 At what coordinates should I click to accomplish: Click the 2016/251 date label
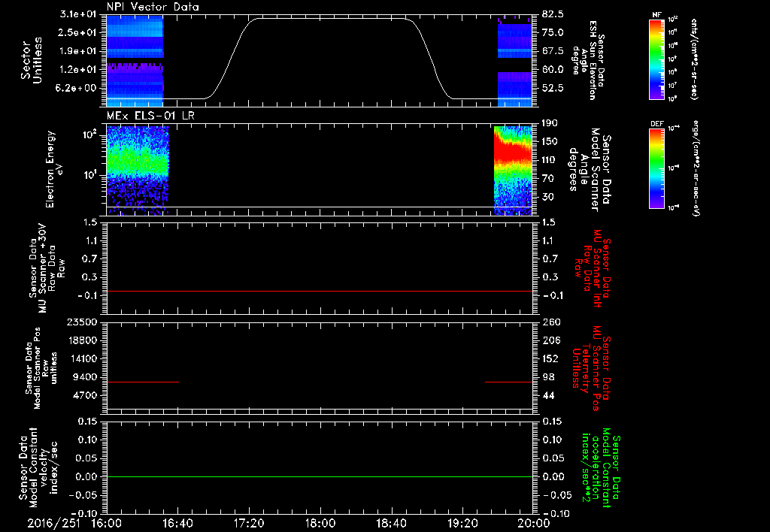coord(53,523)
